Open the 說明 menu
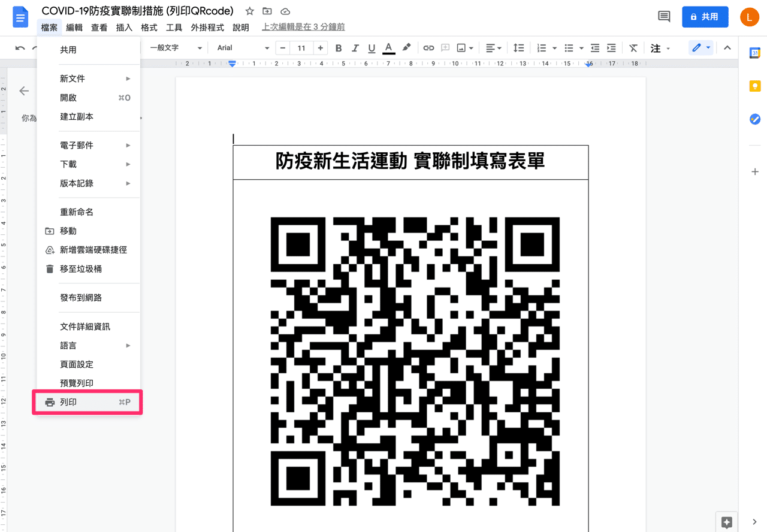 tap(241, 28)
